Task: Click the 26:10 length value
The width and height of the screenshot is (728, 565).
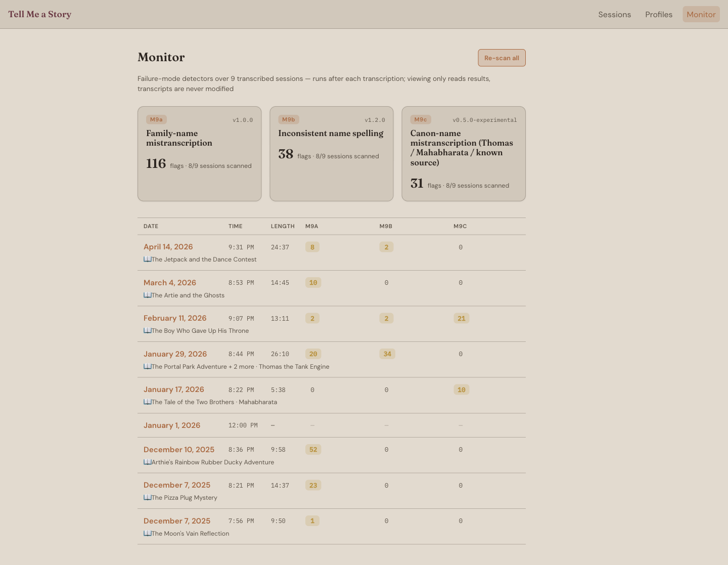Action: coord(280,354)
